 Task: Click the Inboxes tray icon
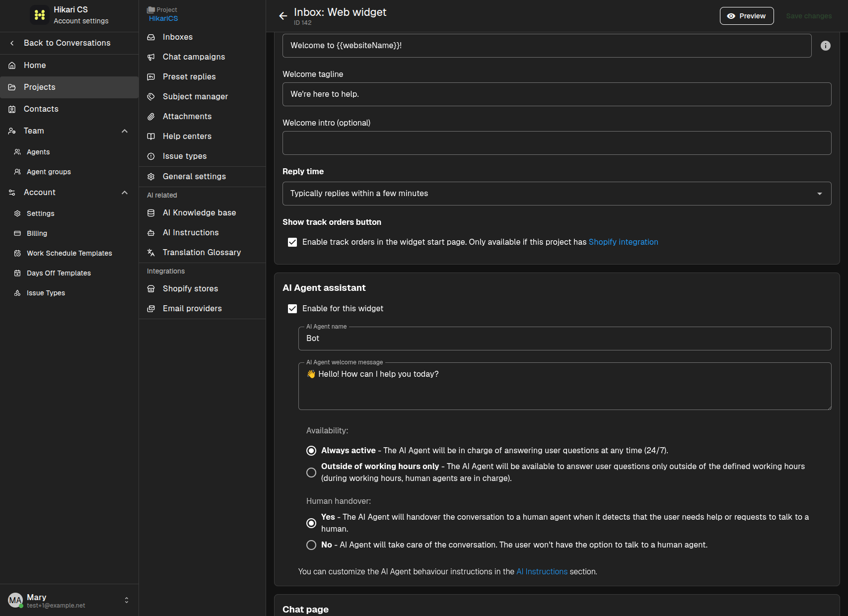pyautogui.click(x=151, y=37)
